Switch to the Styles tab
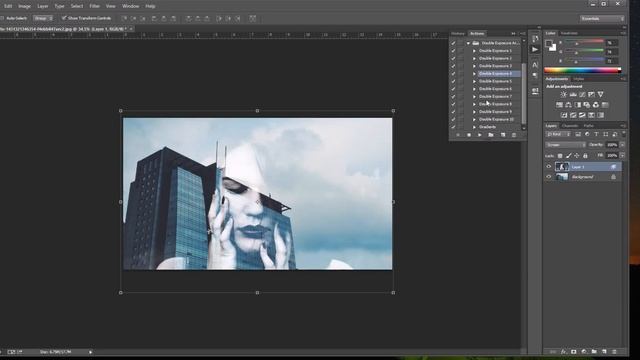Viewport: 640px width, 360px height. [x=578, y=79]
